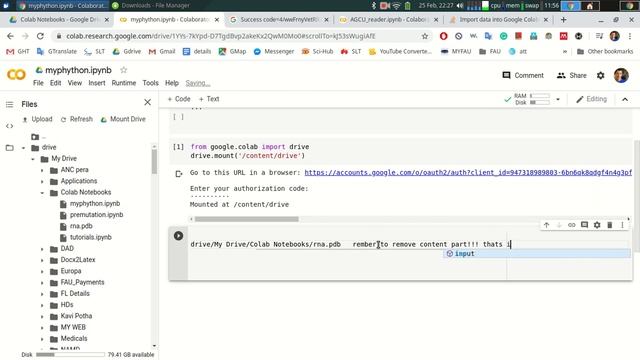Open a new browser tab
640x360 pixels.
(563, 19)
